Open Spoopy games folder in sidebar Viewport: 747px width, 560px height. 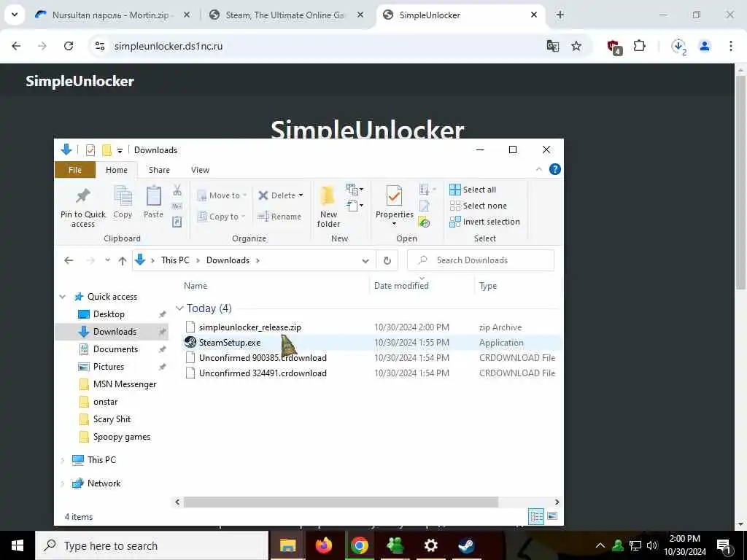click(x=122, y=437)
